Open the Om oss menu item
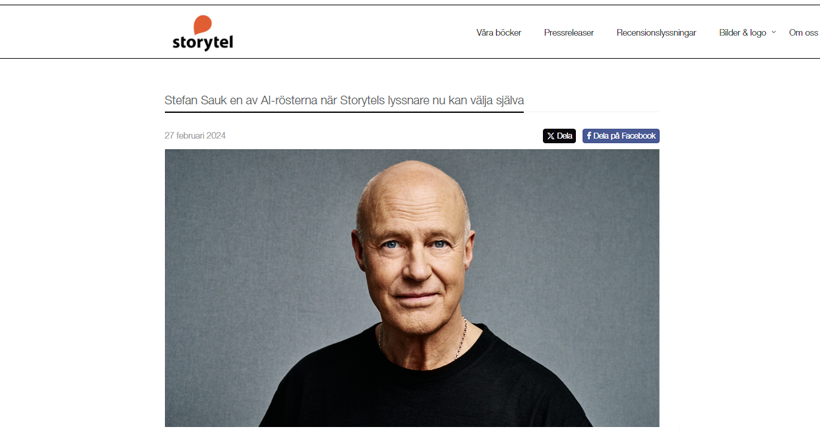Screen dimensions: 820x429 [803, 32]
